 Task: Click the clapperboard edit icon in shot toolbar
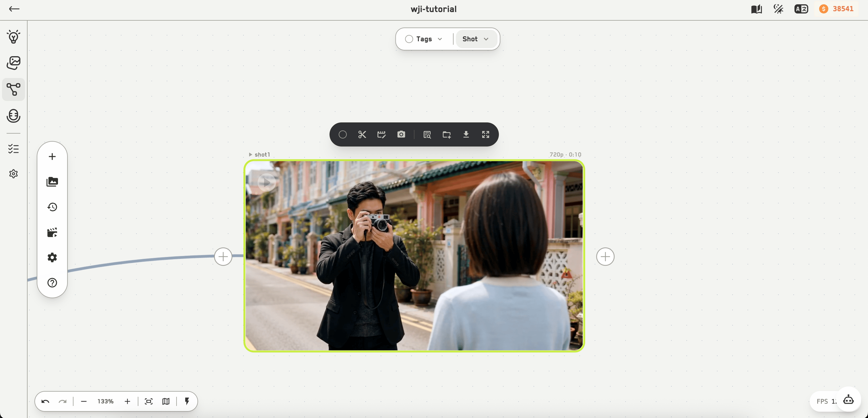tap(381, 135)
